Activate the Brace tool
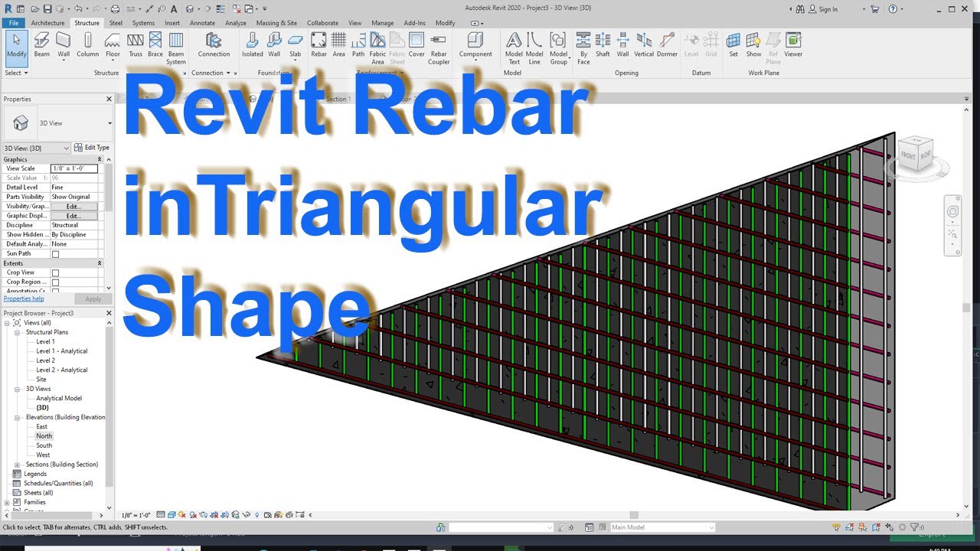This screenshot has width=980, height=551. click(x=155, y=45)
